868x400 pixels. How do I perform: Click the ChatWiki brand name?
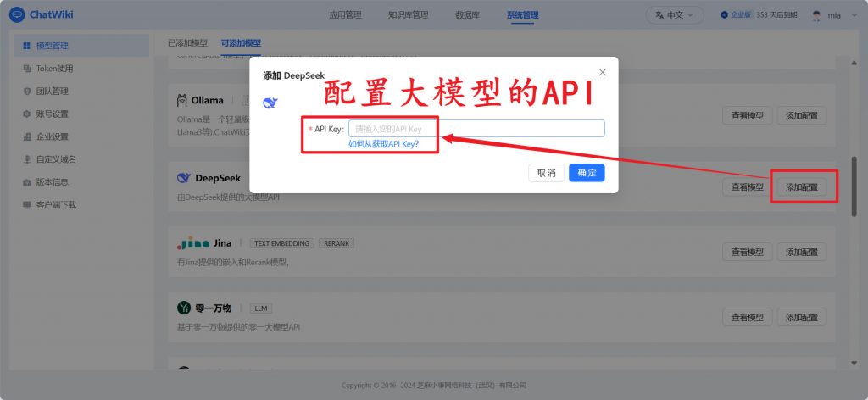pyautogui.click(x=52, y=15)
